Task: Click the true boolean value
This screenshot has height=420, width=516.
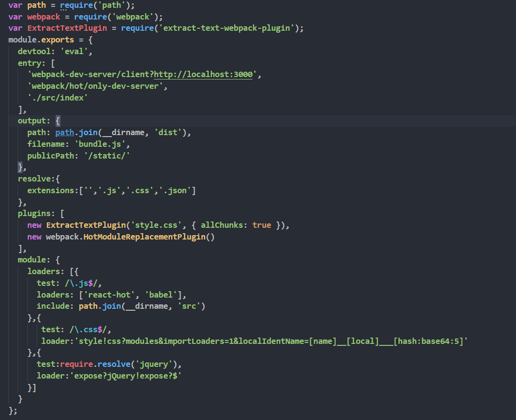Action: 261,225
